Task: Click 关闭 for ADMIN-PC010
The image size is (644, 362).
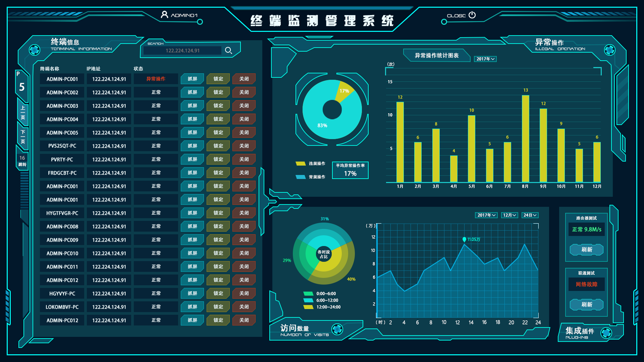Action: click(x=244, y=253)
